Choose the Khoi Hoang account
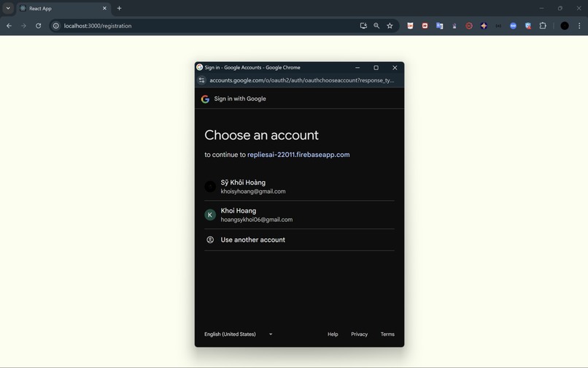This screenshot has height=368, width=588. pos(299,215)
